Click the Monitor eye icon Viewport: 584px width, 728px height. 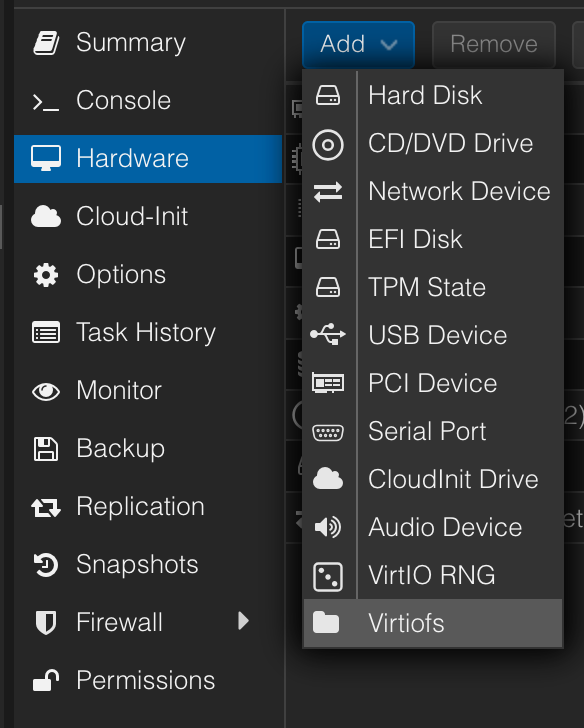[x=46, y=391]
